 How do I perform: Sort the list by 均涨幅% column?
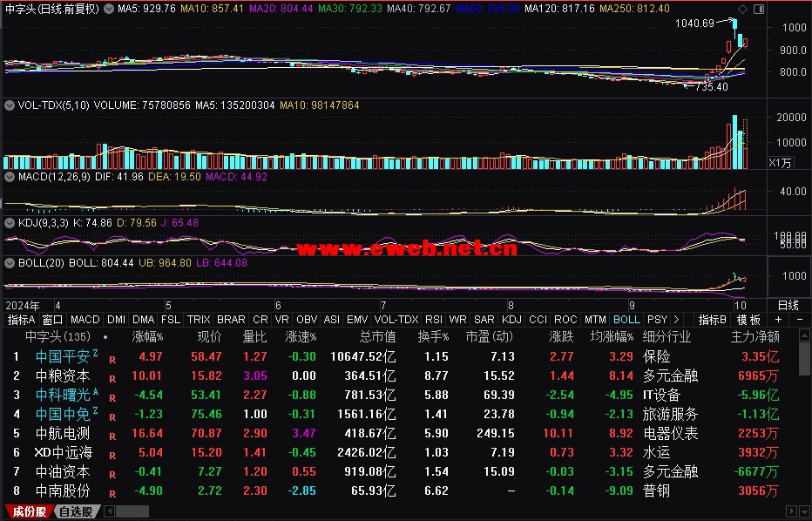point(612,337)
